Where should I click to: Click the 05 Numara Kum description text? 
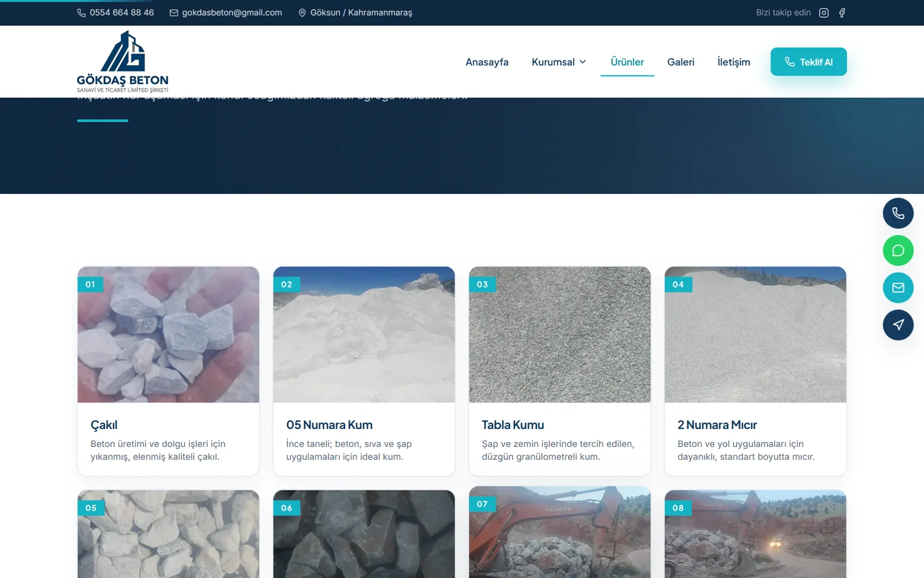point(349,450)
